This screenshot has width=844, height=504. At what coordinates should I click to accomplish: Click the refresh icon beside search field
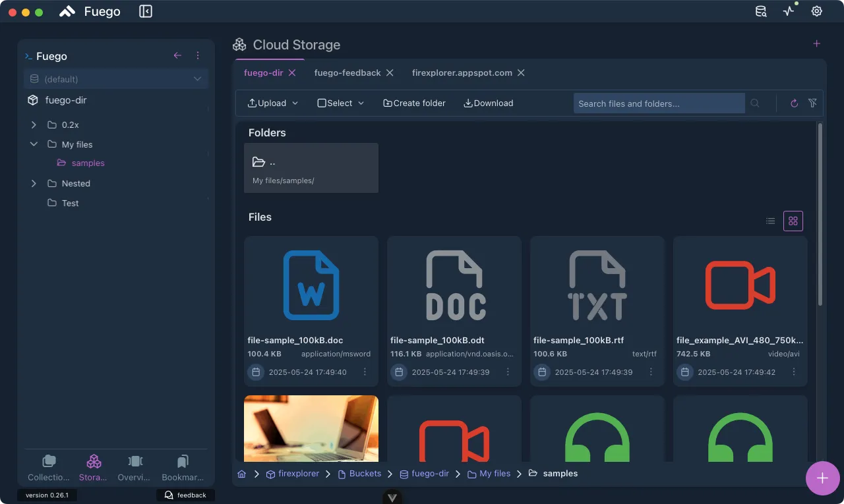tap(794, 103)
